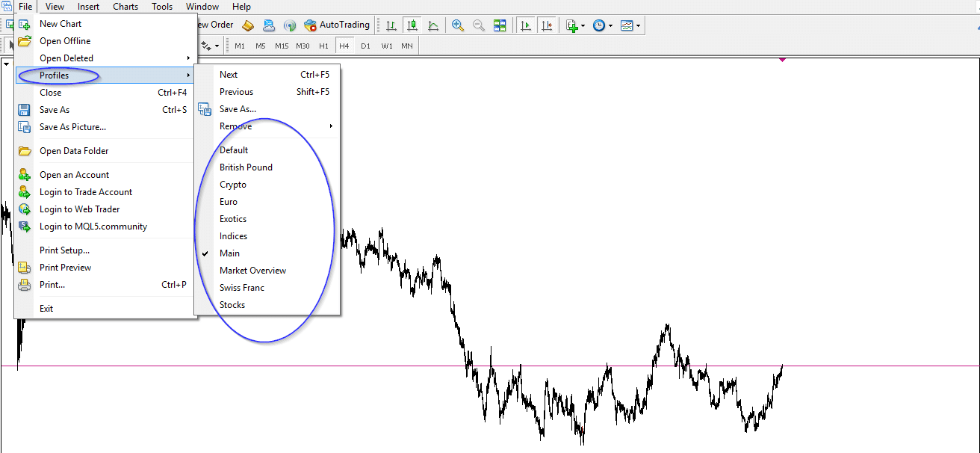
Task: Open the Help menu
Action: click(242, 7)
